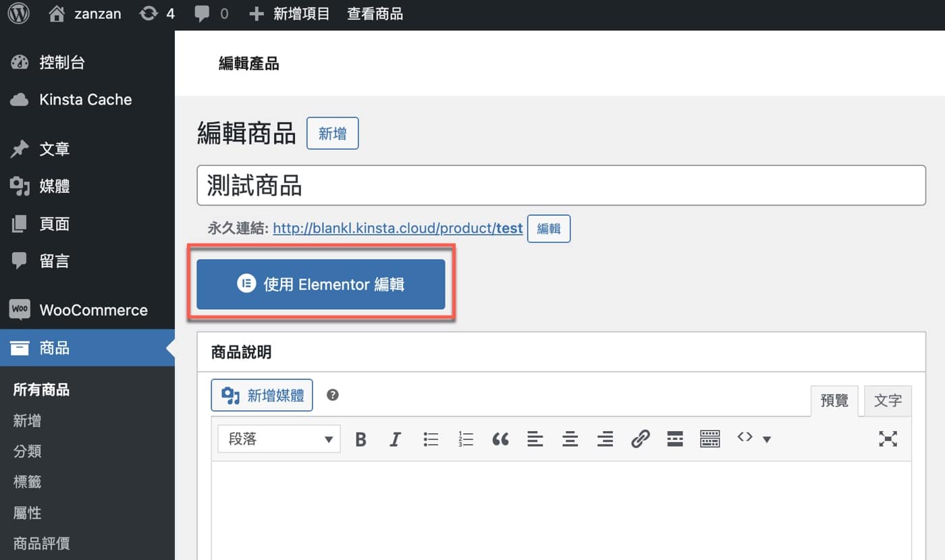
Task: Open 所有商品 submenu item
Action: pyautogui.click(x=41, y=390)
